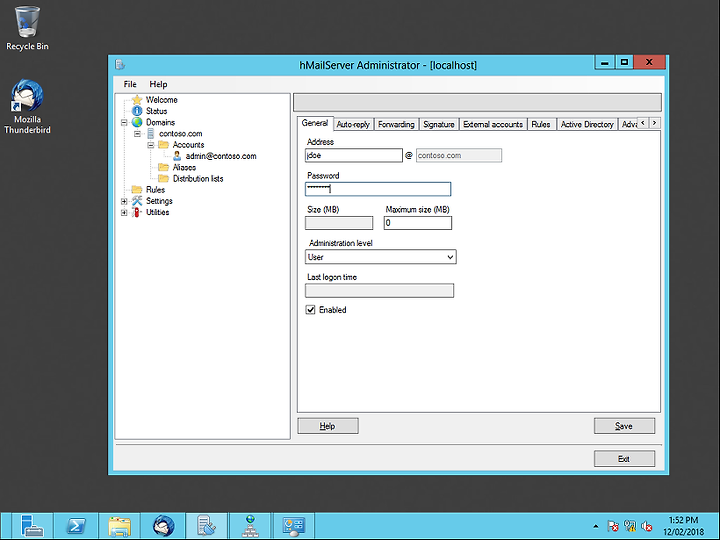Click the network status tray icon
The width and height of the screenshot is (720, 540).
(x=630, y=526)
